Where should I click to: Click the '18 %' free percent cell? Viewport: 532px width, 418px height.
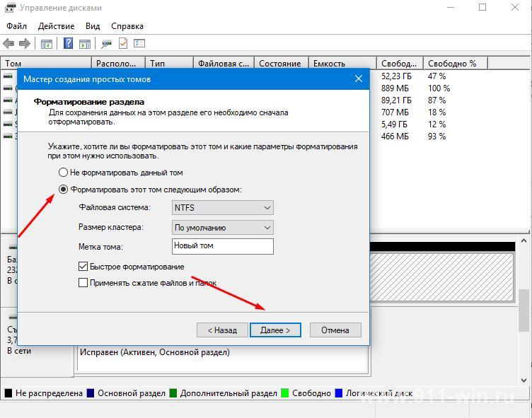tap(437, 112)
